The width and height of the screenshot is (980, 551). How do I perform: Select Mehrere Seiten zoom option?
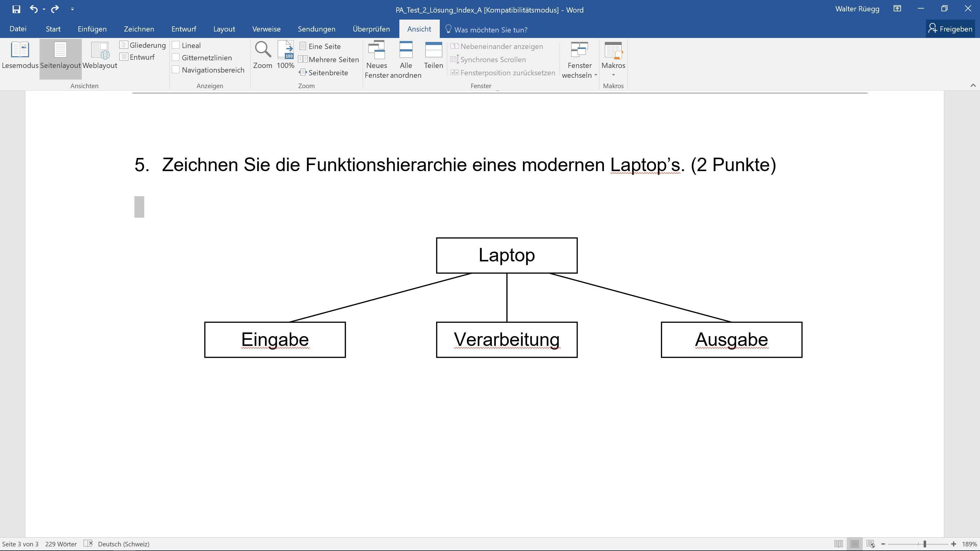coord(329,59)
